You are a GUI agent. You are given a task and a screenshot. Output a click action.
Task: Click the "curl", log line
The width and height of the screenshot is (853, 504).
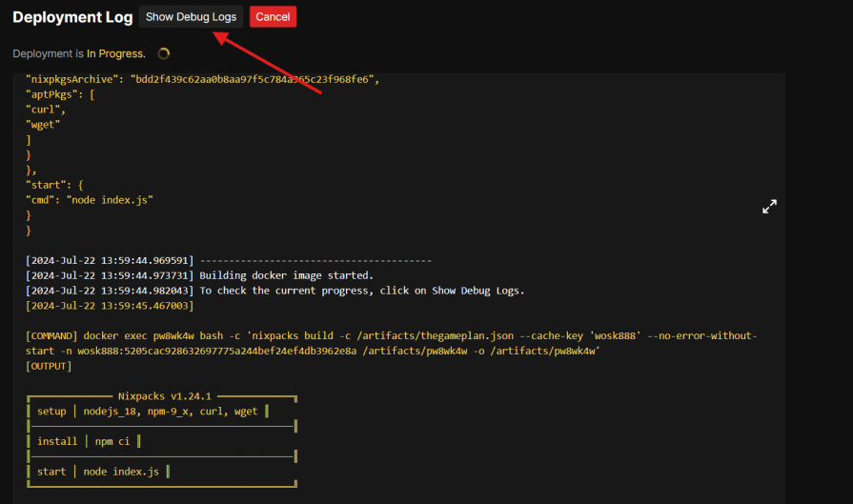click(46, 110)
